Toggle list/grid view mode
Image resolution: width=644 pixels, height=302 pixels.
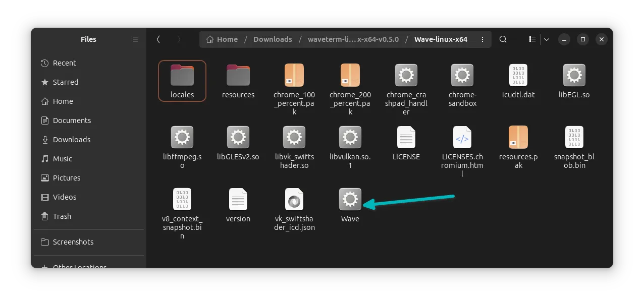[x=532, y=39]
